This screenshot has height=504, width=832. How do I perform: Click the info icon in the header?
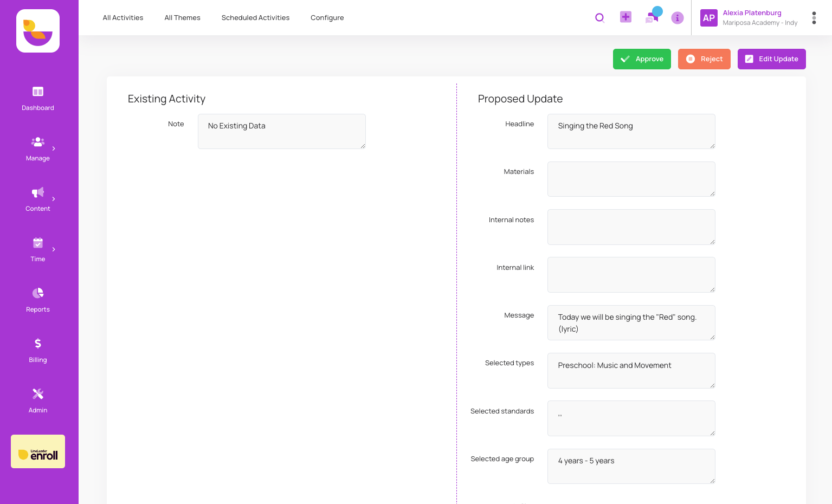point(677,18)
